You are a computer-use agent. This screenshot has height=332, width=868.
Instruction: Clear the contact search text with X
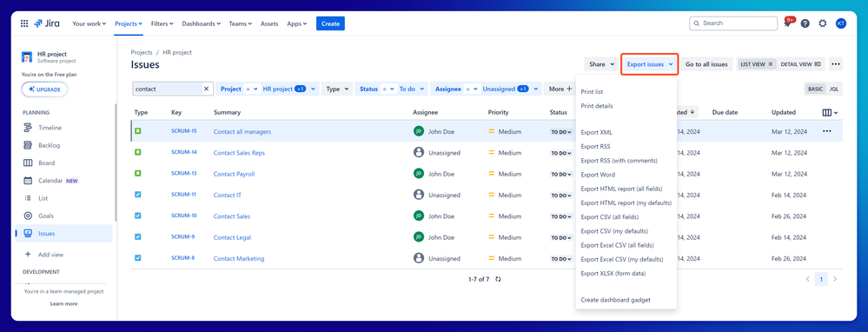(206, 89)
